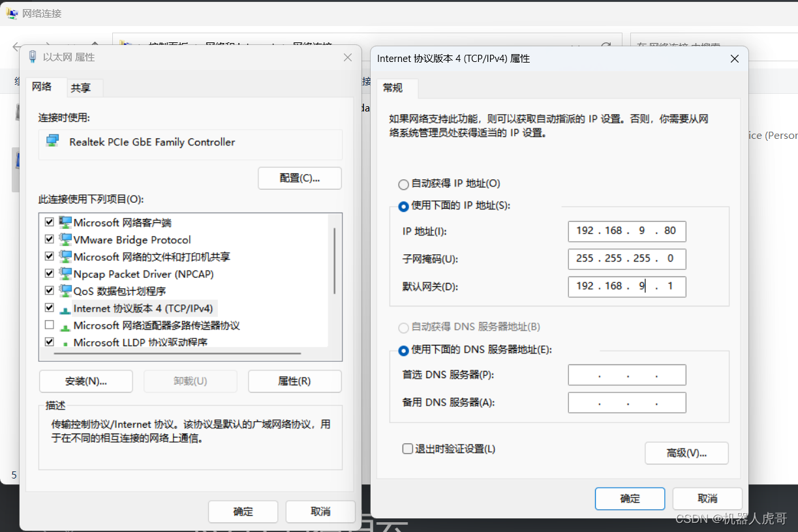Click the QoS 数据包计划程序 icon
The height and width of the screenshot is (532, 798).
(65, 291)
